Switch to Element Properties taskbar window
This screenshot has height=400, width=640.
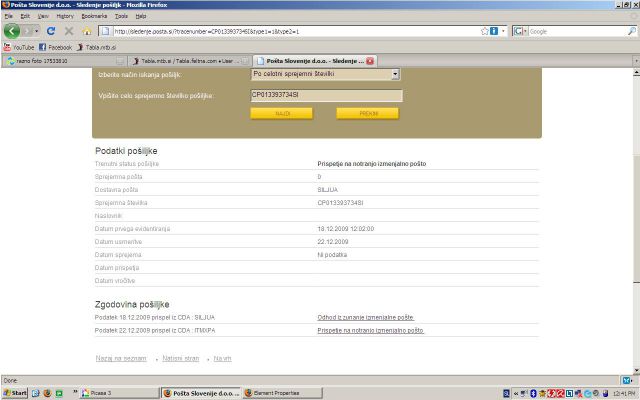[x=282, y=393]
